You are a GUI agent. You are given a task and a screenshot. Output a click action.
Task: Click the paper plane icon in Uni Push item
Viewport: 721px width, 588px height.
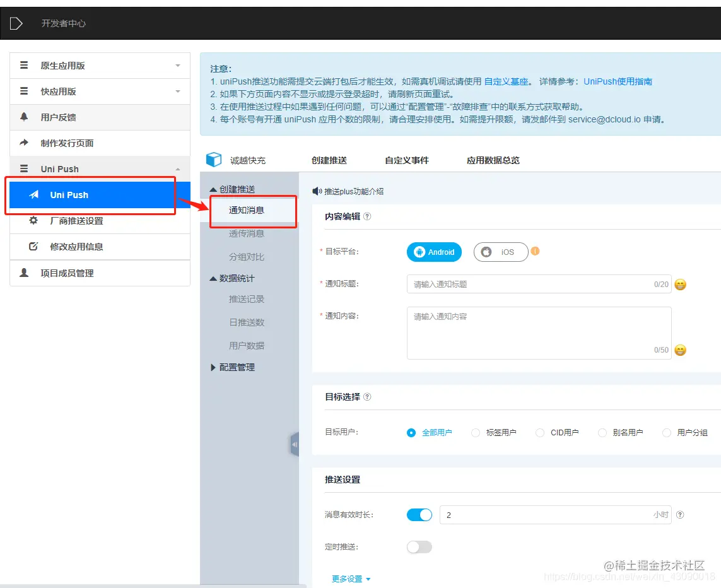coord(34,194)
